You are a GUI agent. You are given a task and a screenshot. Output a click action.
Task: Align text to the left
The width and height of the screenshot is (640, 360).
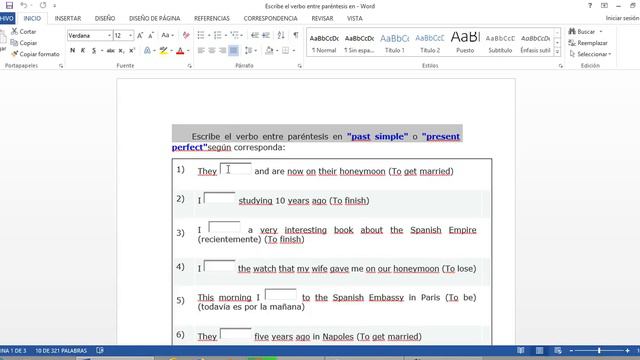pos(201,51)
